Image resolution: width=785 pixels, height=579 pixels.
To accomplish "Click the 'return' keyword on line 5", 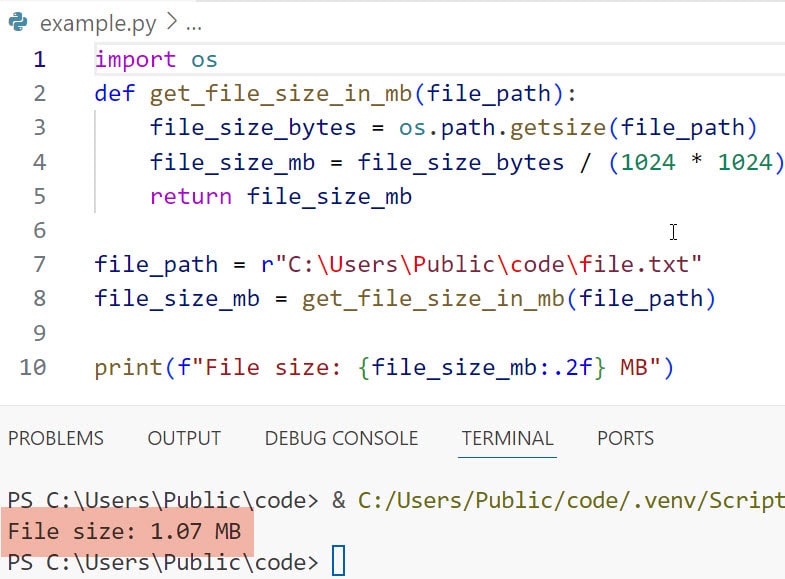I will pyautogui.click(x=191, y=197).
